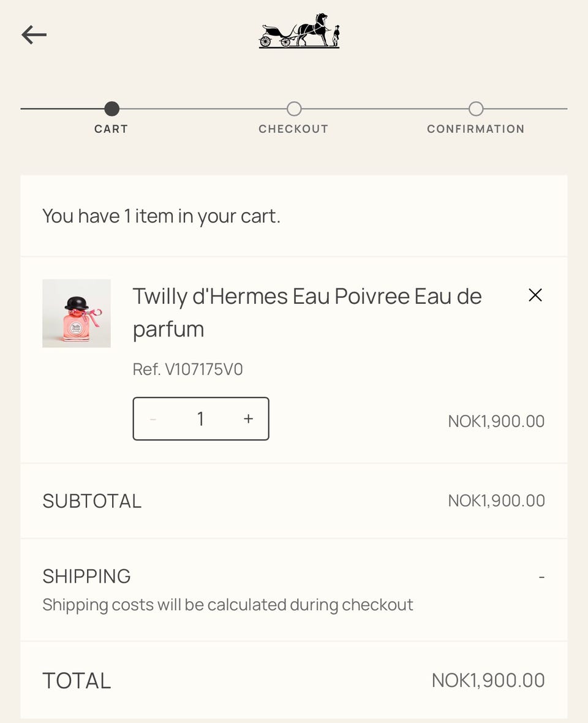Go to the CHECKOUT step label
Screen dimensions: 588x723
coord(293,129)
